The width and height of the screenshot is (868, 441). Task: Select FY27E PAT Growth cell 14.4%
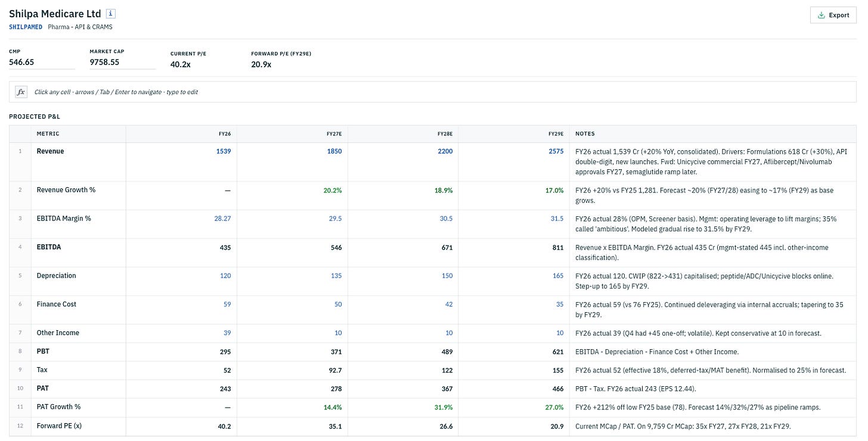coord(292,407)
